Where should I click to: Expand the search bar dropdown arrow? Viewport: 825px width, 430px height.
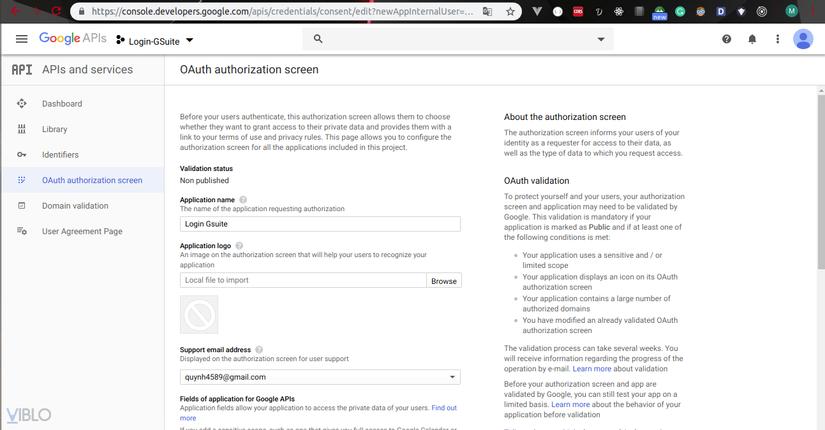pyautogui.click(x=601, y=39)
